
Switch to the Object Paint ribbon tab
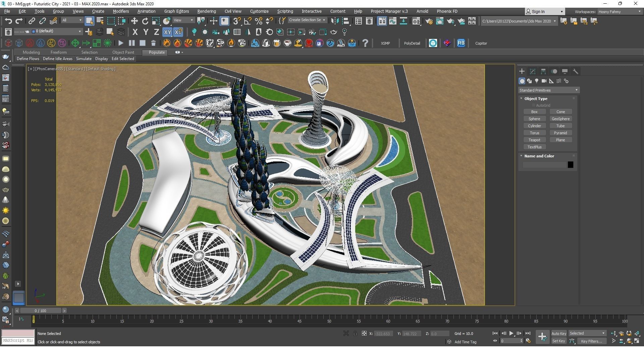[123, 52]
